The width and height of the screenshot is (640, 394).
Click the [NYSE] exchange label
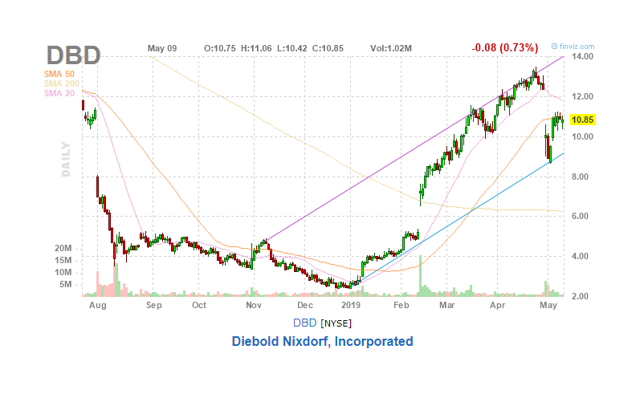click(x=336, y=324)
